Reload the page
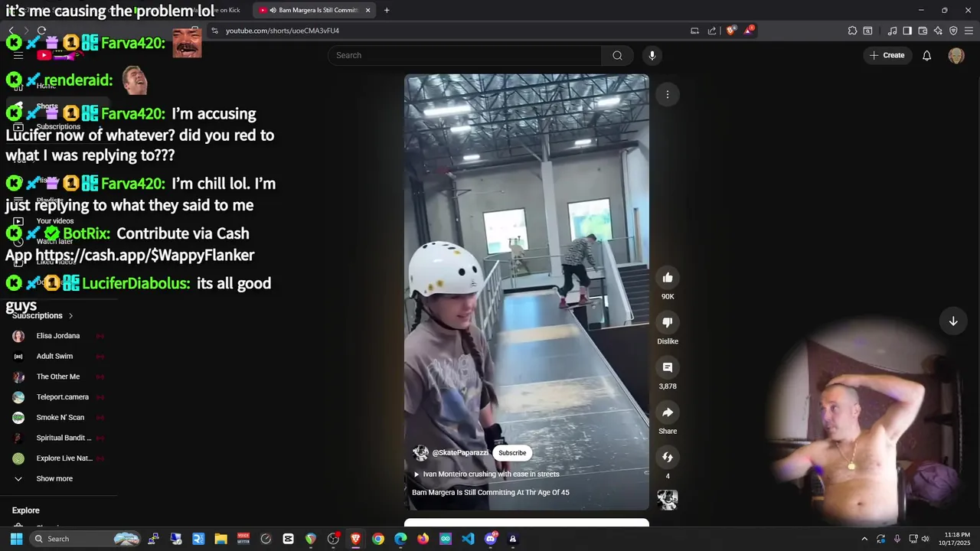Image resolution: width=980 pixels, height=551 pixels. point(41,31)
